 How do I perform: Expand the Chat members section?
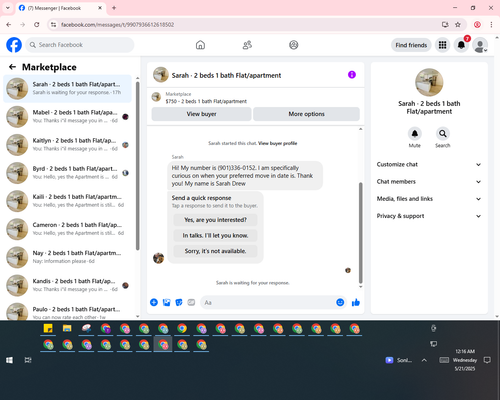pos(429,182)
